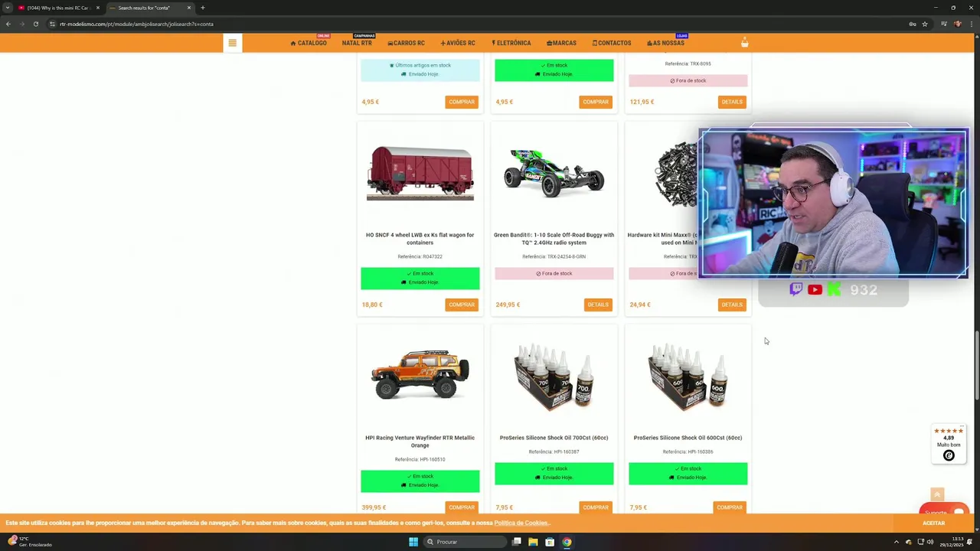Show hidden system tray icons chevron
Image resolution: width=980 pixels, height=551 pixels.
click(897, 542)
